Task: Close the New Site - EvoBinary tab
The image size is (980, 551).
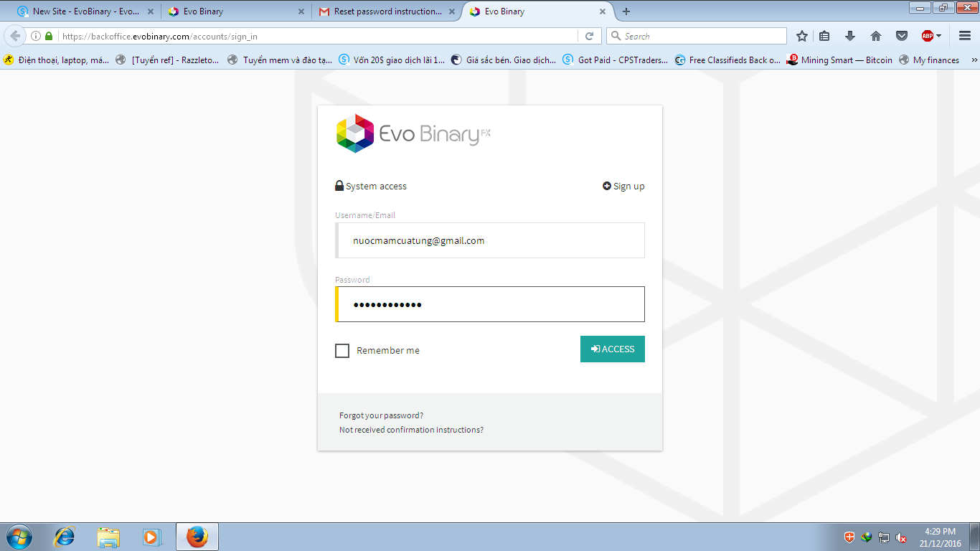Action: coord(151,11)
